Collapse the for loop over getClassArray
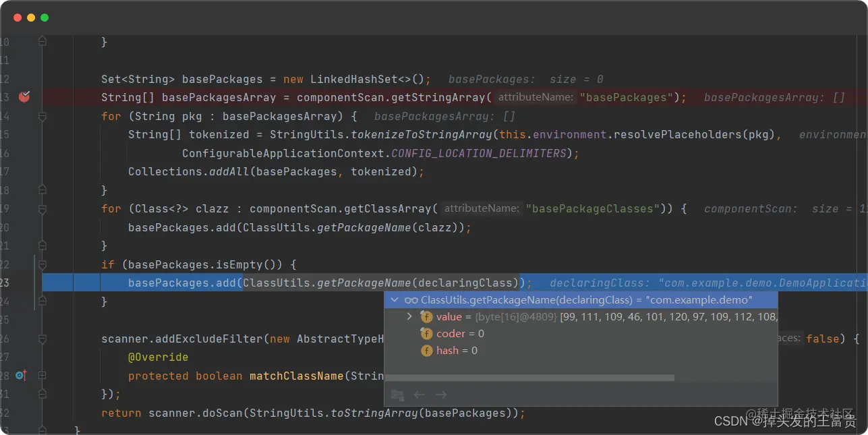 (42, 208)
